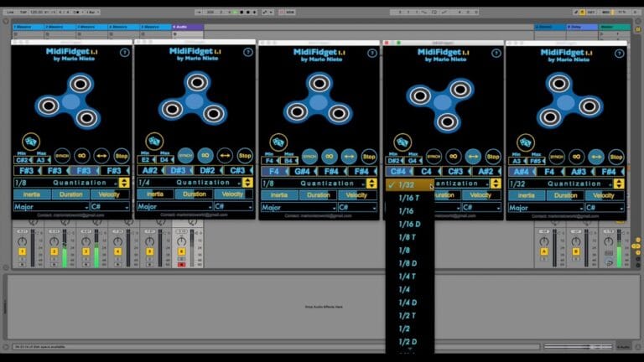Toggle bidirectional arrow button in E2–D4 MidiFidget
The height and width of the screenshot is (362, 644).
point(225,155)
